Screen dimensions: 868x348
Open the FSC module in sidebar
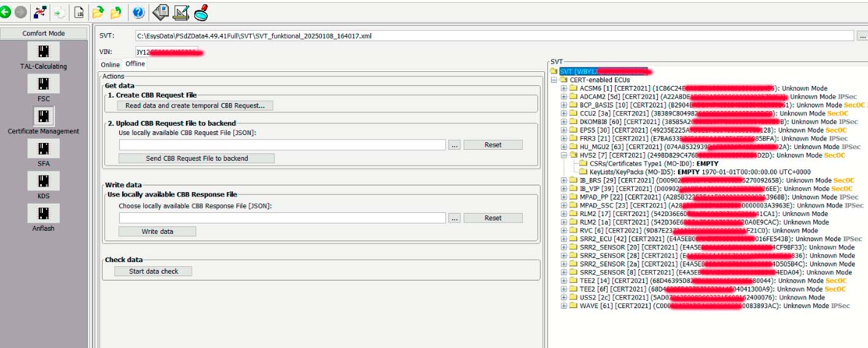pos(43,83)
